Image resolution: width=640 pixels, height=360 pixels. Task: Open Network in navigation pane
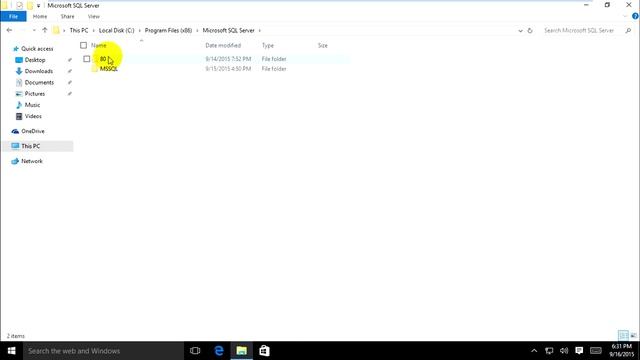32,161
